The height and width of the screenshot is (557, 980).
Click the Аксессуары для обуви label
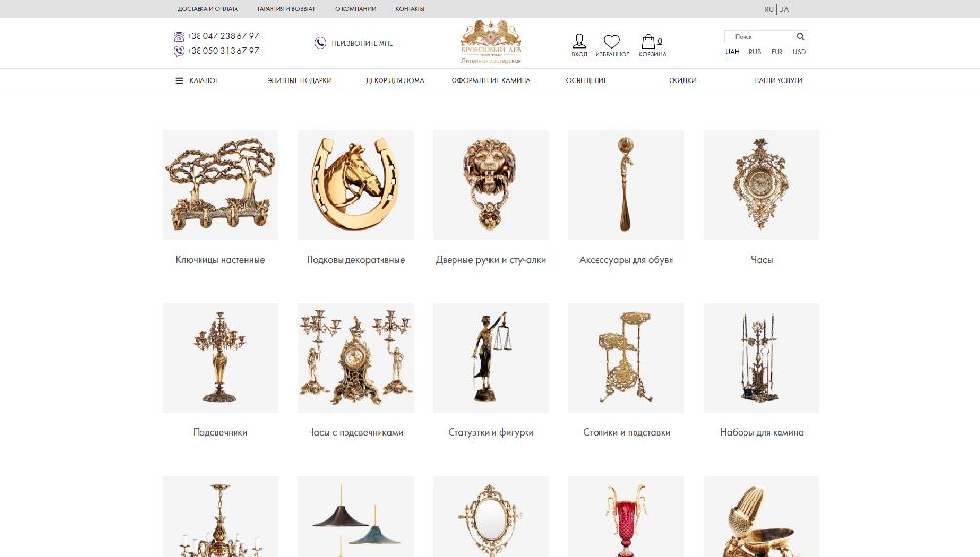(627, 260)
